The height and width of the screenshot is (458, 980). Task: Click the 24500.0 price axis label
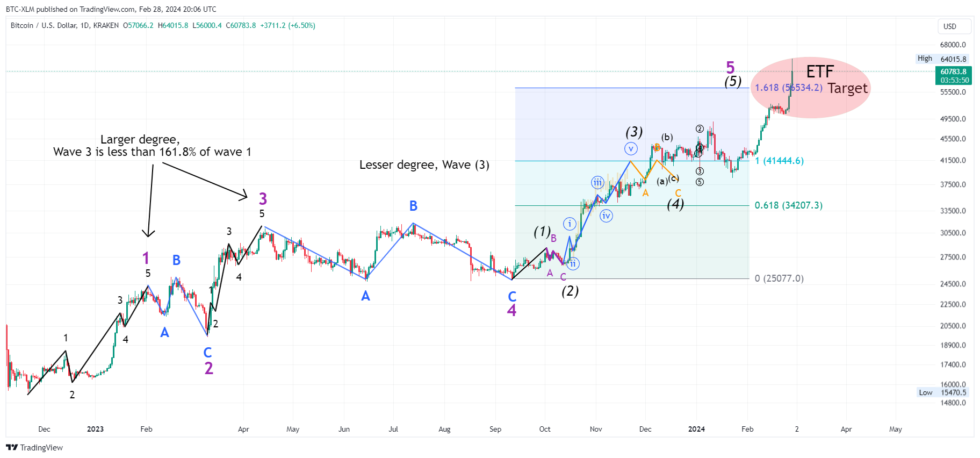point(953,284)
